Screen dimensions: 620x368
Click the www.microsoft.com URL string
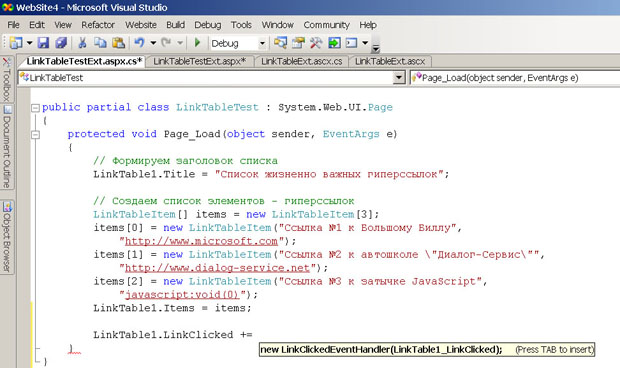tap(202, 241)
